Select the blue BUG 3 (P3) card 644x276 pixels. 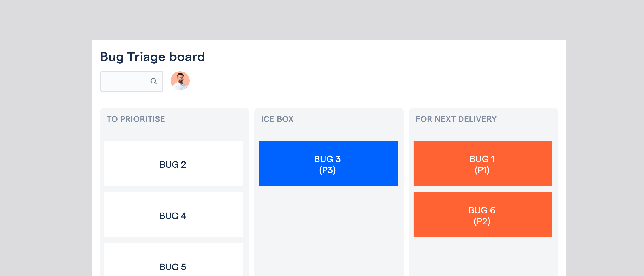328,163
